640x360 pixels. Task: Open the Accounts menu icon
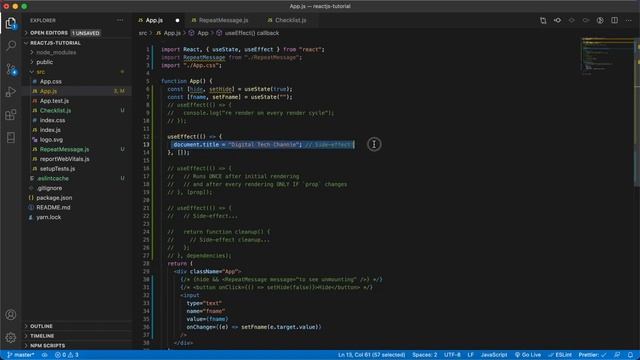coord(11,315)
